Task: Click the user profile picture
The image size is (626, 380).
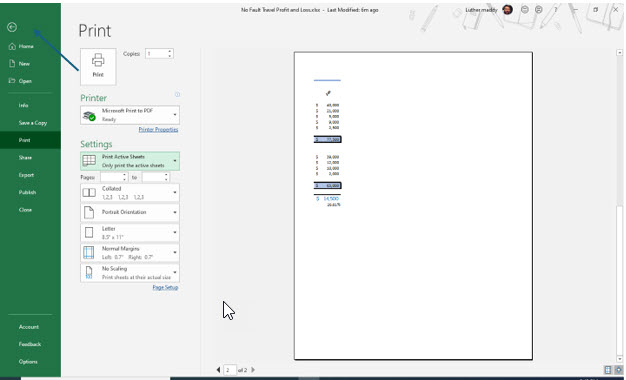Action: [507, 10]
